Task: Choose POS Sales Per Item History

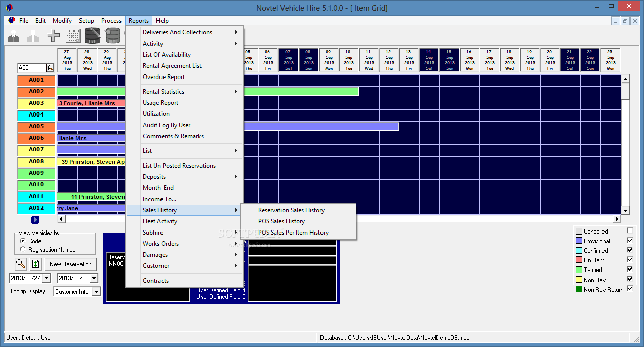Action: click(x=299, y=233)
